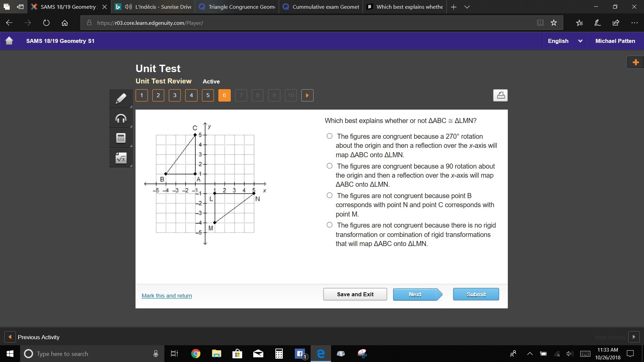Click Mark this and return link
Screen dimensions: 644x362
167,296
